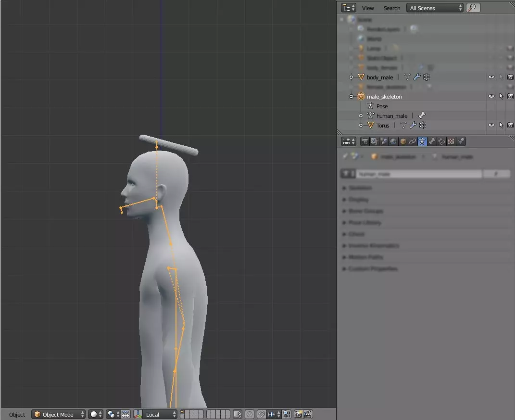Viewport: 515px width, 420px height.
Task: Click the bone icon next to human_male
Action: pos(422,115)
